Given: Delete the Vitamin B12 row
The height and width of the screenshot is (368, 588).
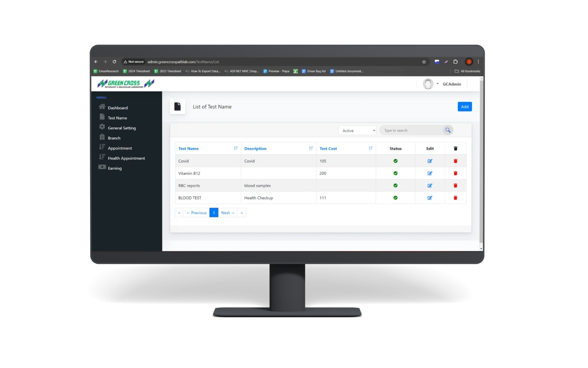Looking at the screenshot, I should [455, 173].
